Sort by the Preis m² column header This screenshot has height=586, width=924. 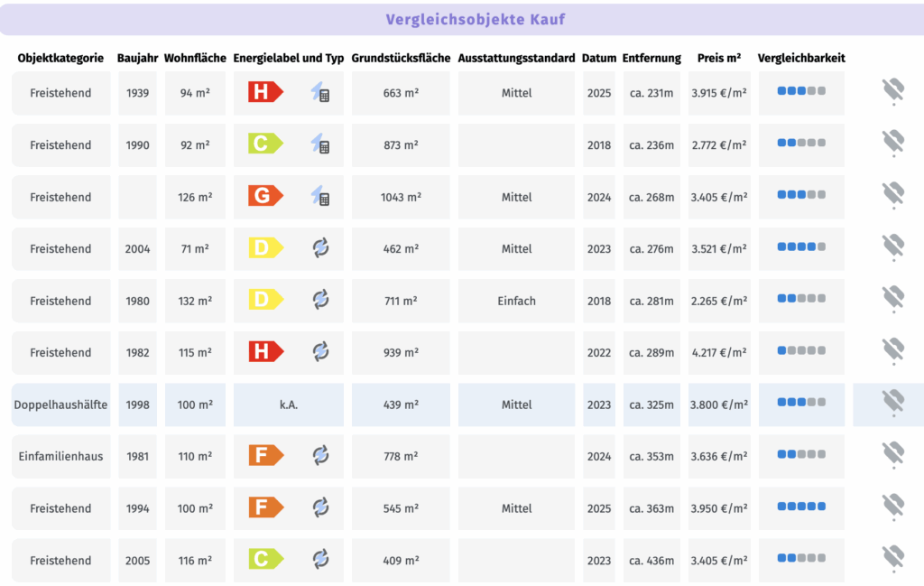click(x=719, y=58)
